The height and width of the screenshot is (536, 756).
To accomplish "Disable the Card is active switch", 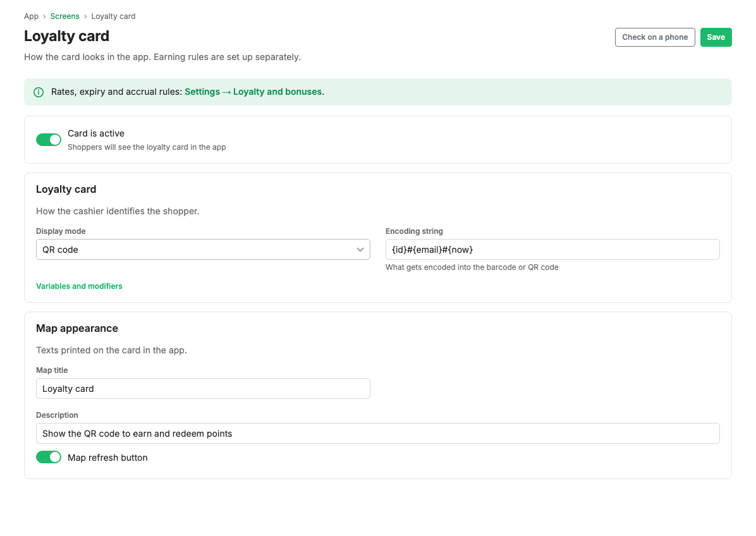I will (x=49, y=140).
